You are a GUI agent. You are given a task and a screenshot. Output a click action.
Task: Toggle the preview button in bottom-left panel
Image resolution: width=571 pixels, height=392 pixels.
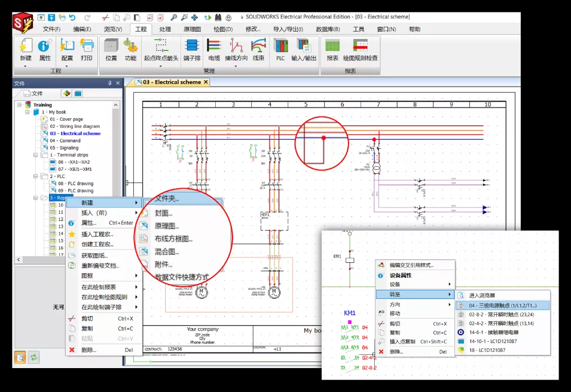[20, 357]
